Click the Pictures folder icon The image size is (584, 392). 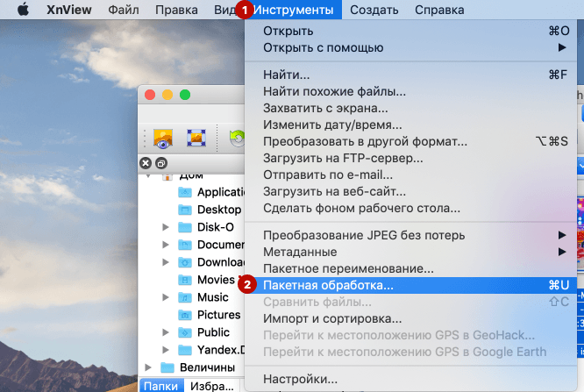pyautogui.click(x=185, y=315)
